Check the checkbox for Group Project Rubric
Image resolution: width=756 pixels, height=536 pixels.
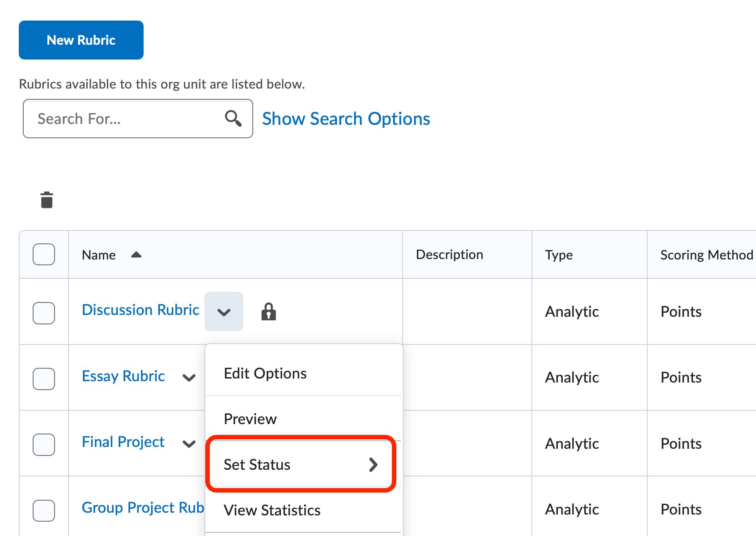pos(43,510)
